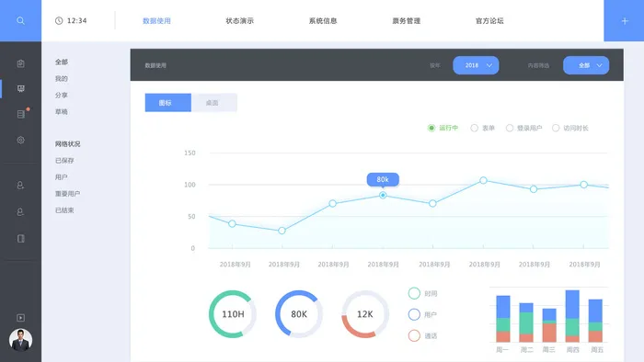
Task: Toggle the blue 用户 legend circle
Action: point(414,314)
